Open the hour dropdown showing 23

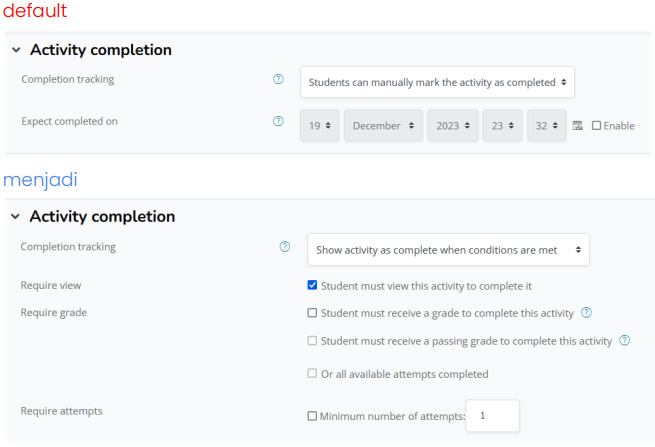click(502, 126)
